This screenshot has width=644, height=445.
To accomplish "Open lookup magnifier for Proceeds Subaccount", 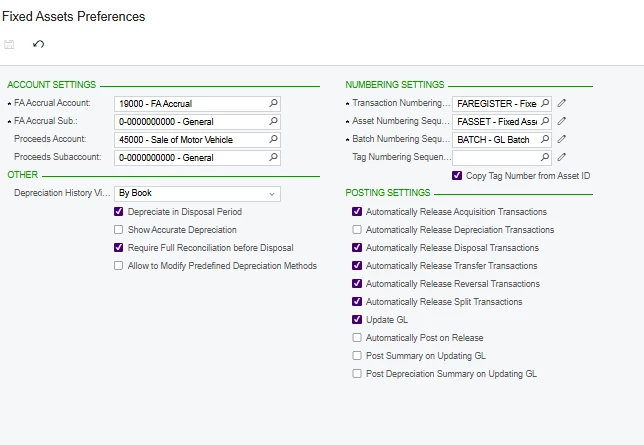I will (x=273, y=157).
